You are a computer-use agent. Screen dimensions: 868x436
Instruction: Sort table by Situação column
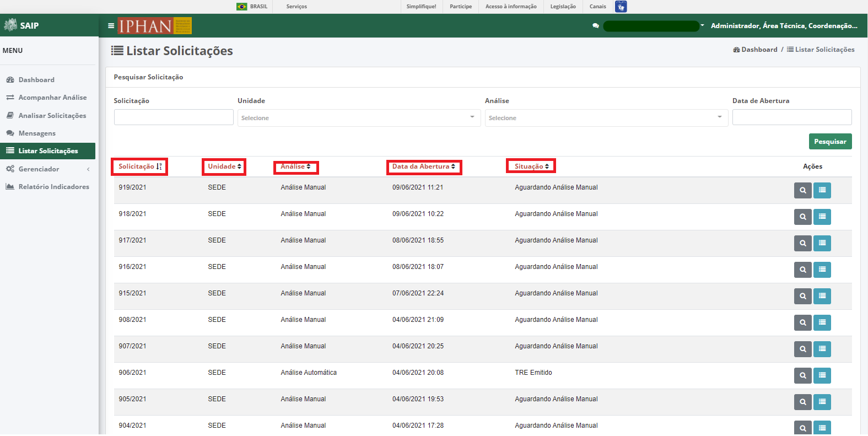coord(531,166)
